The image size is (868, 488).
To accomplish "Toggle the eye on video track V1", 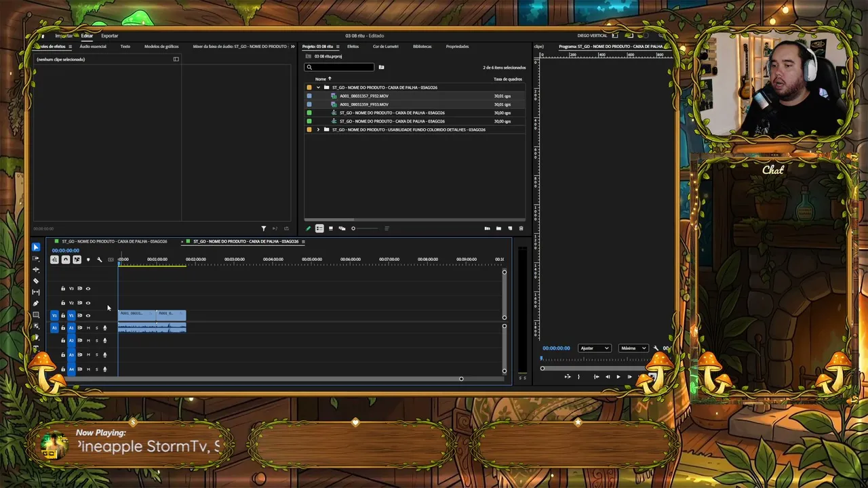I will [87, 316].
